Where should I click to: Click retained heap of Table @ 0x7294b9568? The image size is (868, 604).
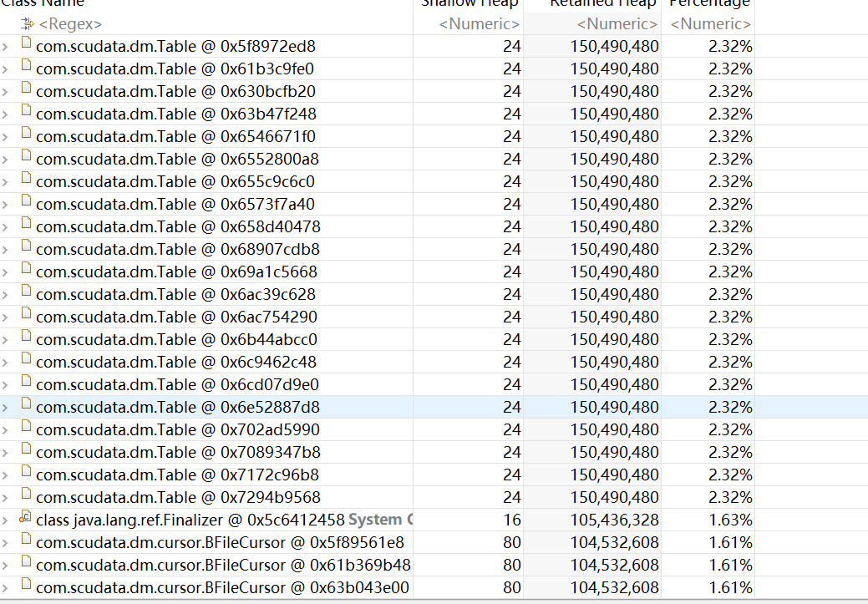click(x=615, y=498)
